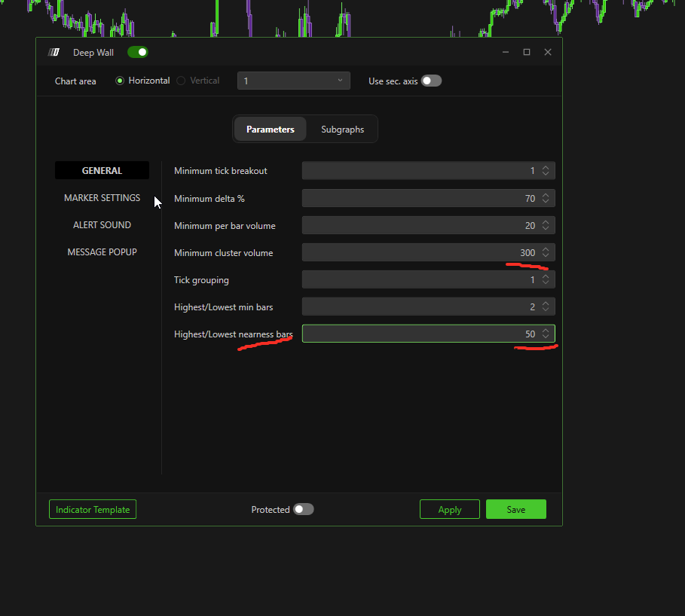The height and width of the screenshot is (616, 685).
Task: Select the Vertical chart area option
Action: tap(181, 81)
